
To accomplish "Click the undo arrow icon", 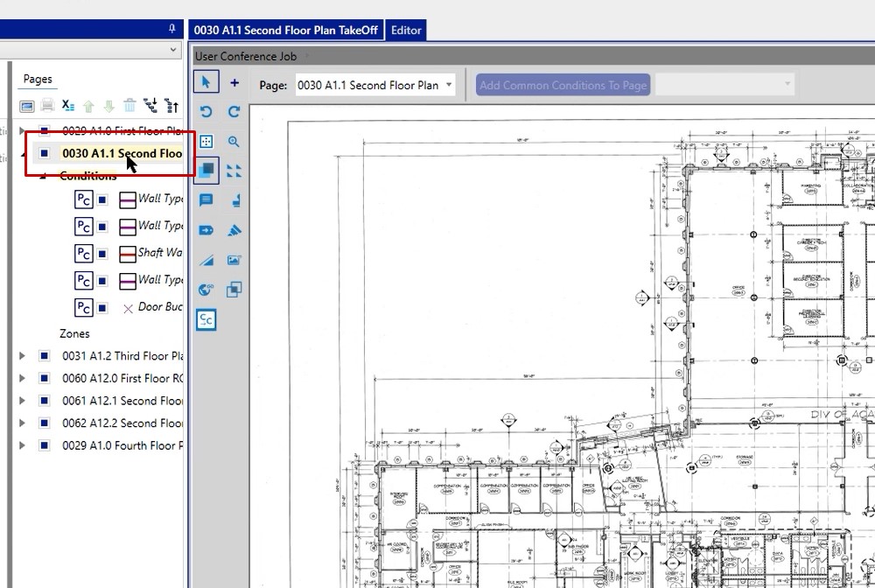I will click(x=206, y=112).
